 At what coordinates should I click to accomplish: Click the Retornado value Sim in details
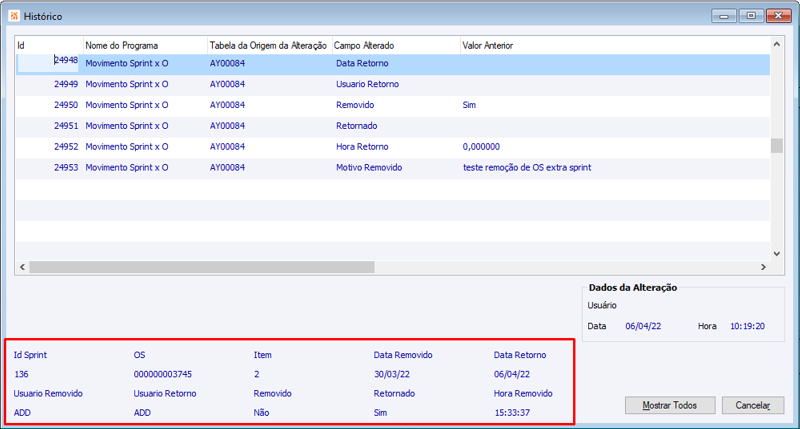380,413
